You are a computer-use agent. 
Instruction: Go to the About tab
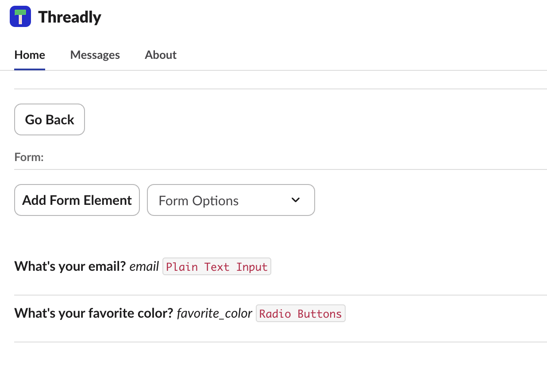point(161,55)
